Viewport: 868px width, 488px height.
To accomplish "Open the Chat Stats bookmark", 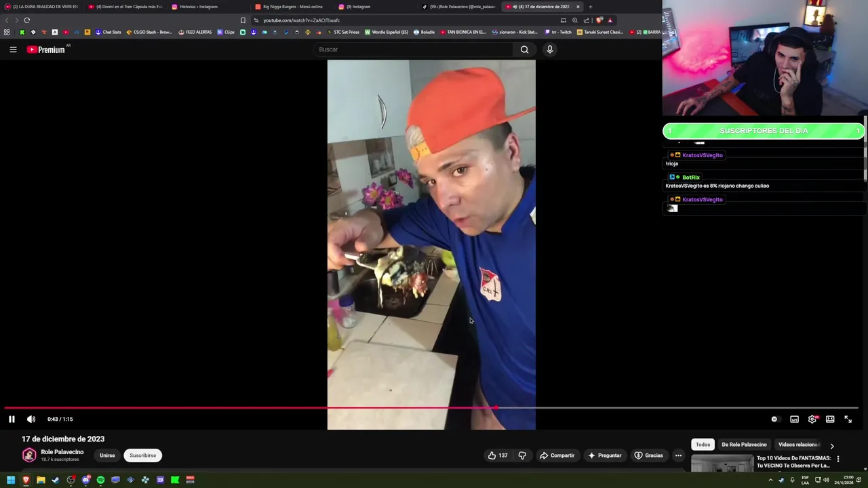I will point(108,32).
